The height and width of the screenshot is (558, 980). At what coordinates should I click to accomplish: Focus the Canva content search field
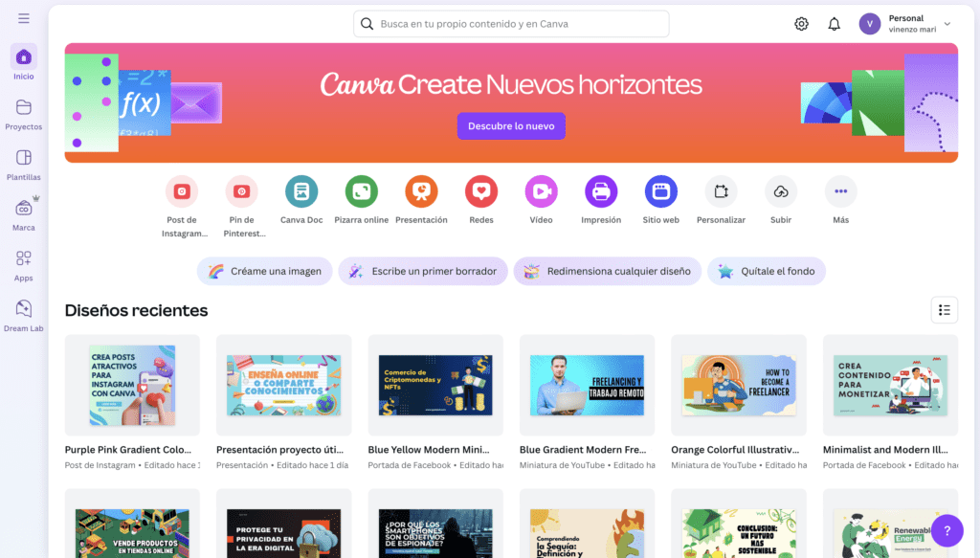click(x=511, y=24)
